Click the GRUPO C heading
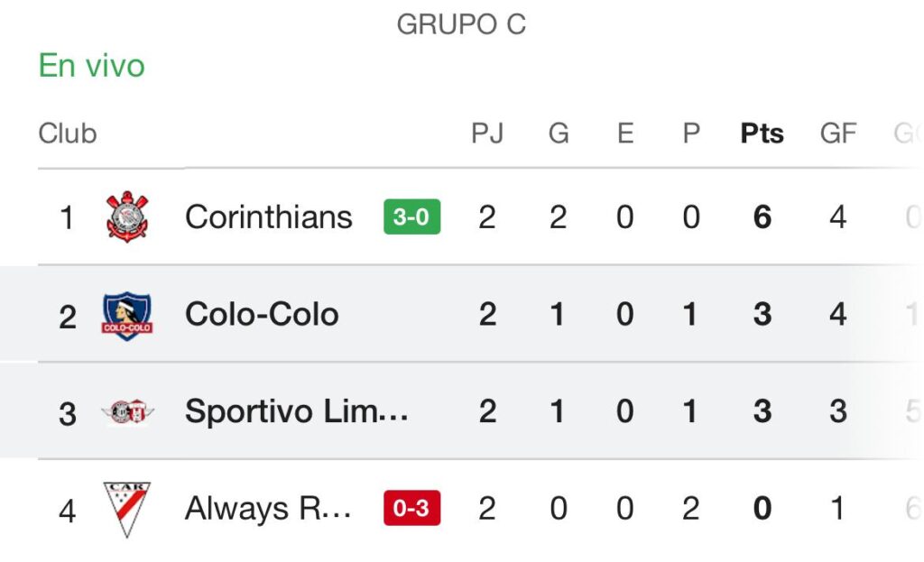Screen dimensions: 924x562 [461, 24]
